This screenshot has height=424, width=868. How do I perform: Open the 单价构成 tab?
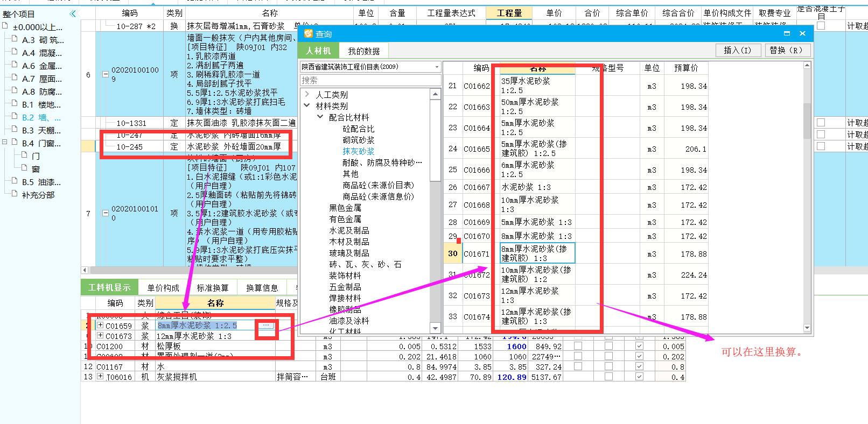point(163,288)
